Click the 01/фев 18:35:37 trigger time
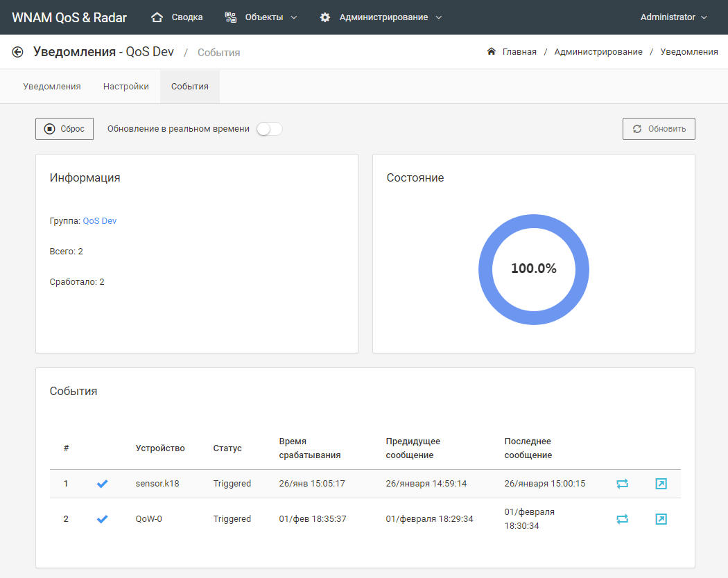Screen dimensions: 728x578 [x=313, y=519]
